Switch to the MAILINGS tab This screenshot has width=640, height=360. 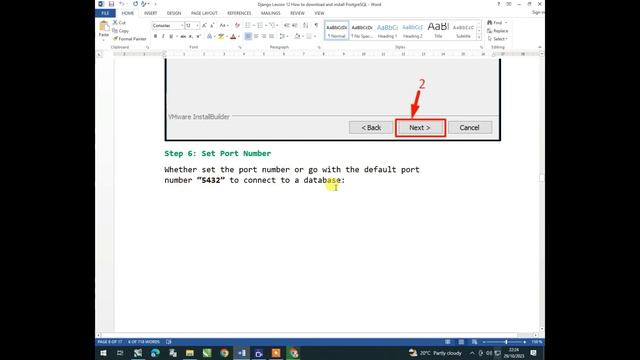click(271, 13)
